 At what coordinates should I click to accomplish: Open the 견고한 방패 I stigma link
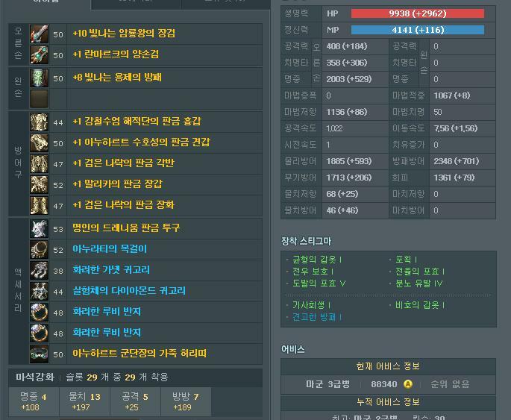[316, 317]
